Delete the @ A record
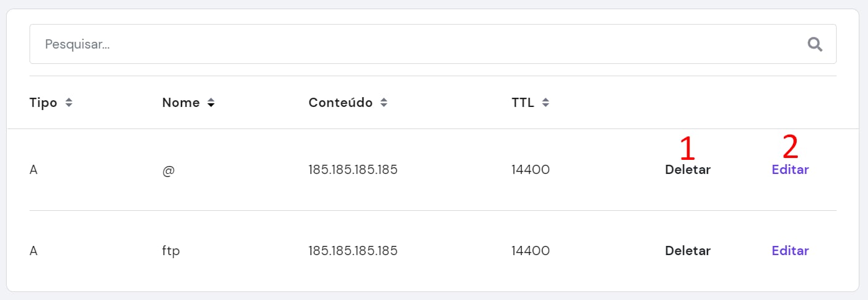868x300 pixels. coord(687,170)
